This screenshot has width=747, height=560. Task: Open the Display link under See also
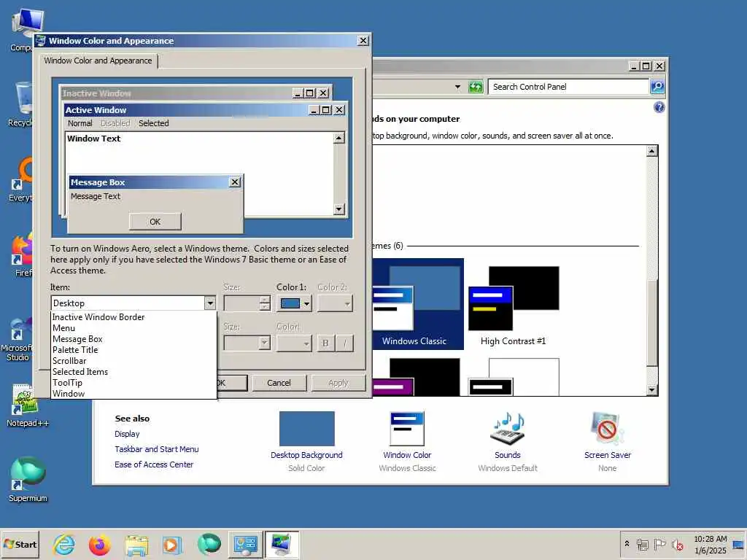[127, 434]
